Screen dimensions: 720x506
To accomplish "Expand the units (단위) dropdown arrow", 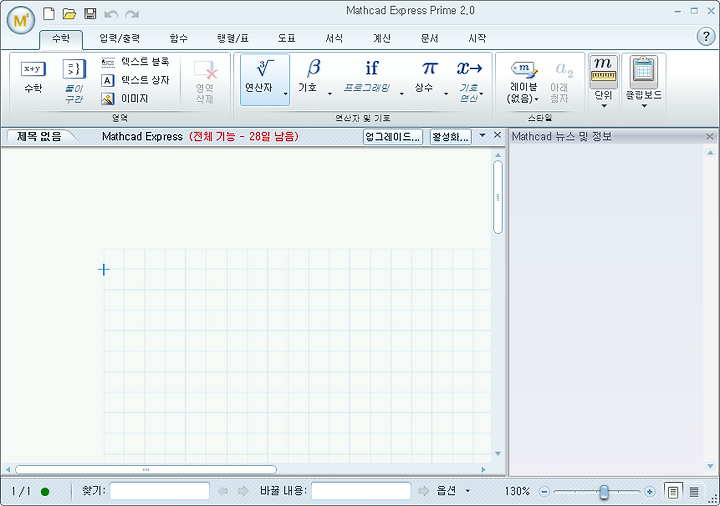I will [604, 106].
